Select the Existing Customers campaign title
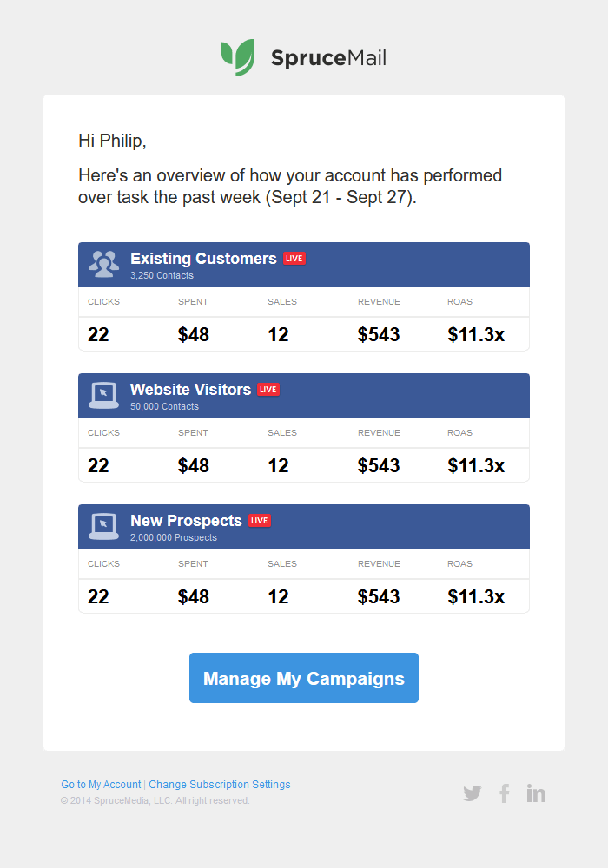 point(203,259)
